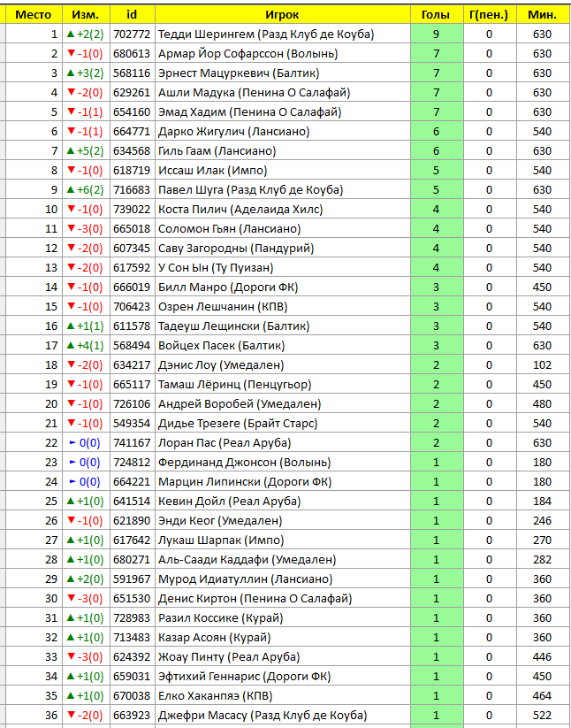Click cell Лоран Пас (Реал Аруба)
571x728 pixels.
pos(283,443)
